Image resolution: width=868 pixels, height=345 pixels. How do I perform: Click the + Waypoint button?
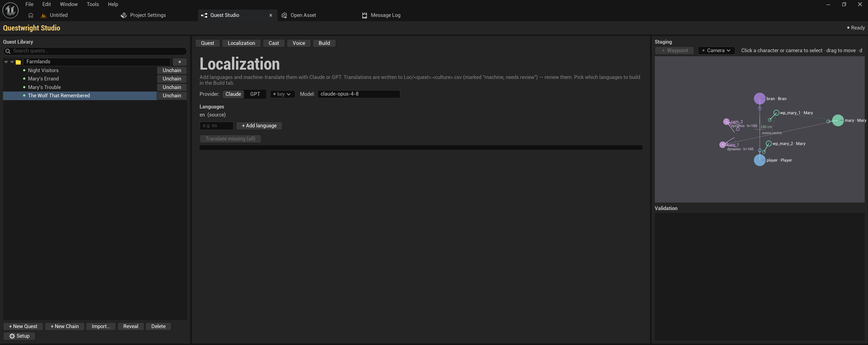tap(674, 50)
